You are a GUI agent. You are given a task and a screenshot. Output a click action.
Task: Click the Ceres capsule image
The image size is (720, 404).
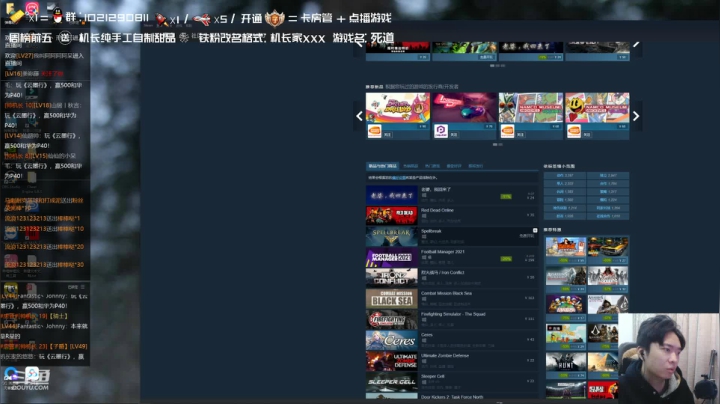392,340
